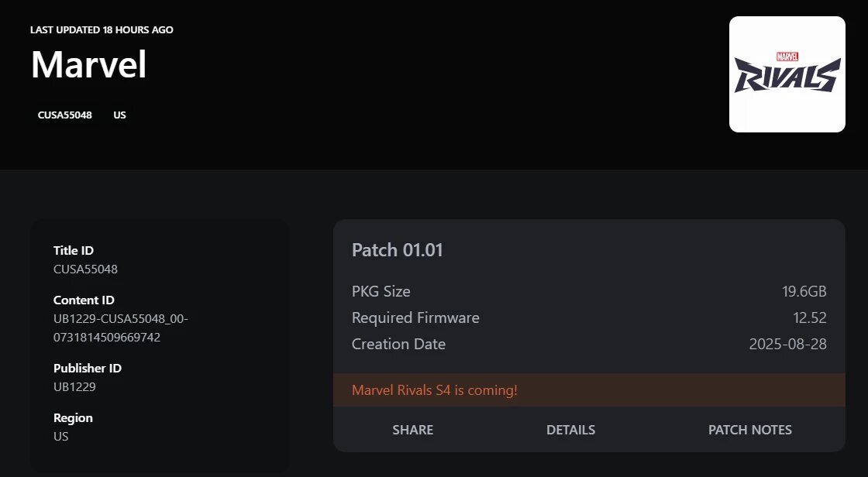View PATCH NOTES for Patch 01.01

(750, 430)
